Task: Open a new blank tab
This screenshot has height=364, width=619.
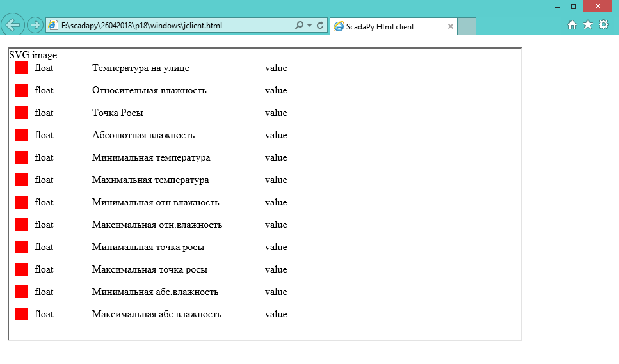Action: (467, 26)
